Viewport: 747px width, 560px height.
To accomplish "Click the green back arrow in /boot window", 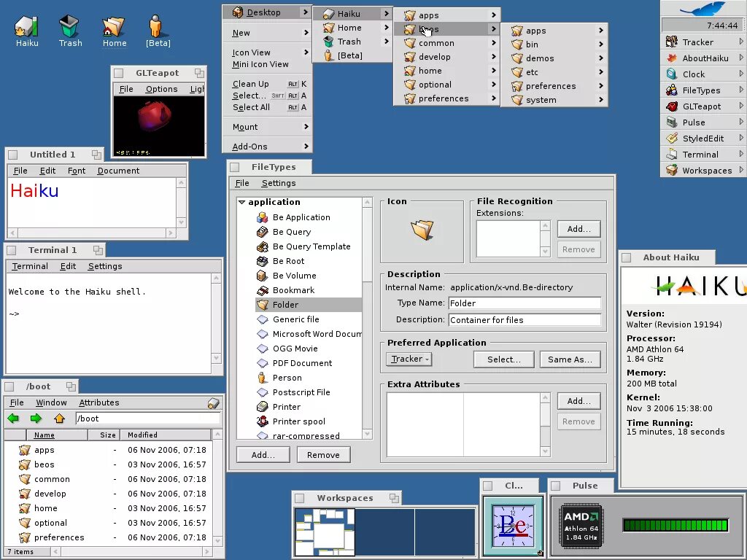I will click(13, 419).
